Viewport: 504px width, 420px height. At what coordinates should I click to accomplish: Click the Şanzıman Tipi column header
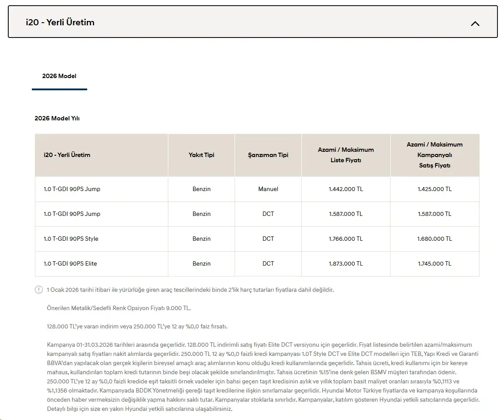[x=268, y=155]
